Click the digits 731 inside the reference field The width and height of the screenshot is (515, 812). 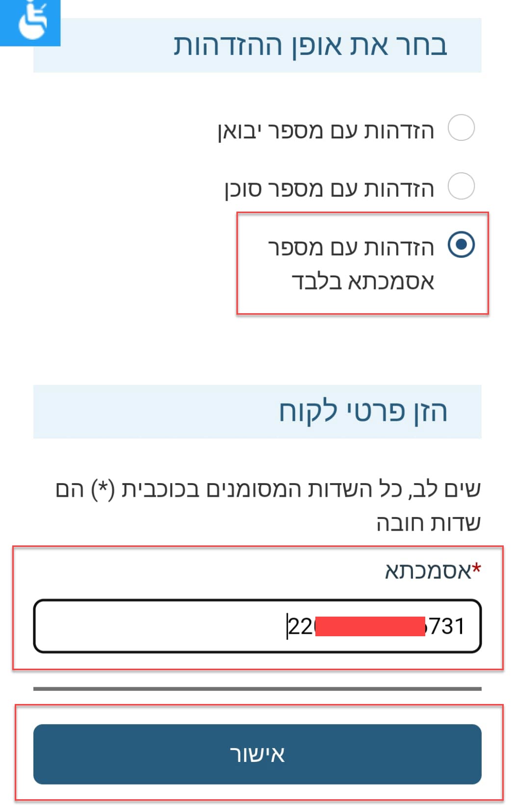[446, 626]
